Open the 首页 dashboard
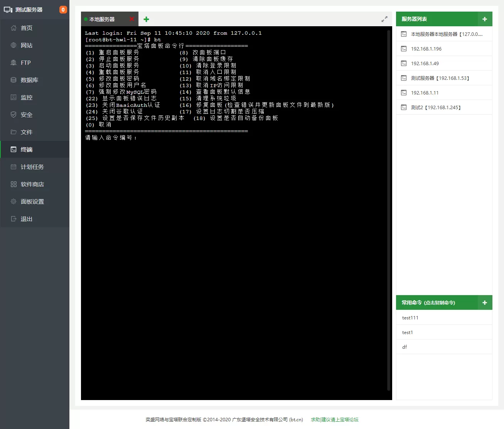 pyautogui.click(x=25, y=28)
